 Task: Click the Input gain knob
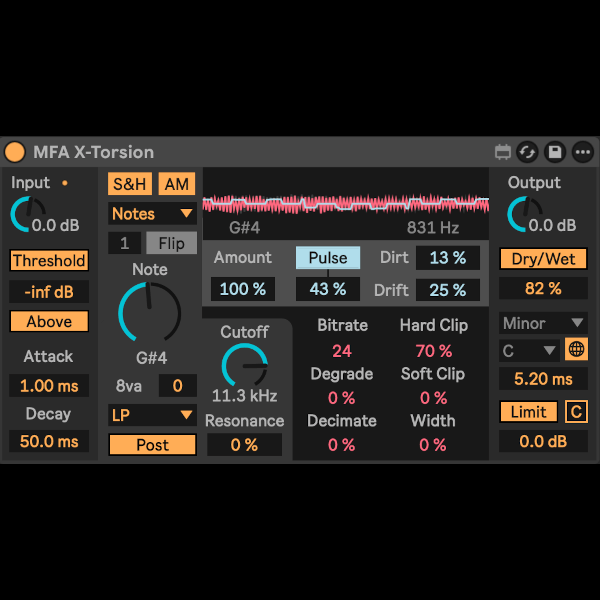[x=26, y=214]
